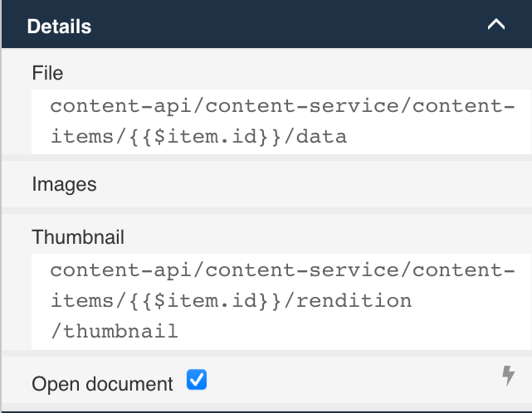Focus the File path input field
532x413 pixels.
tap(281, 121)
